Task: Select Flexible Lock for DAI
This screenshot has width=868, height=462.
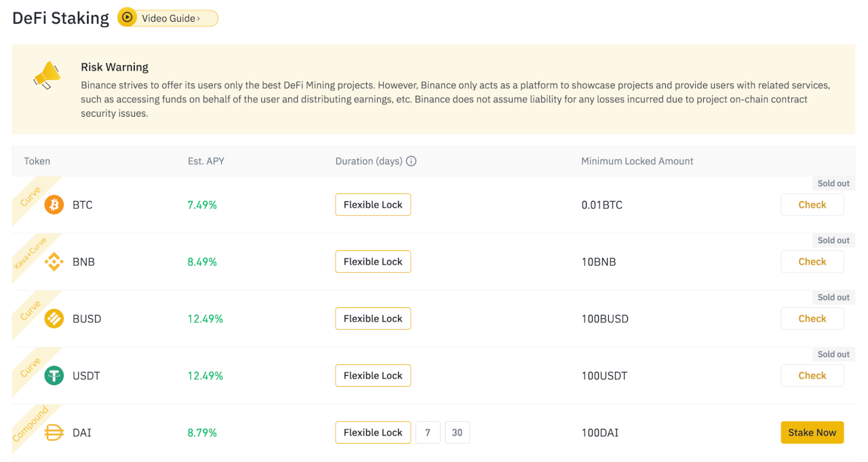Action: [x=373, y=433]
